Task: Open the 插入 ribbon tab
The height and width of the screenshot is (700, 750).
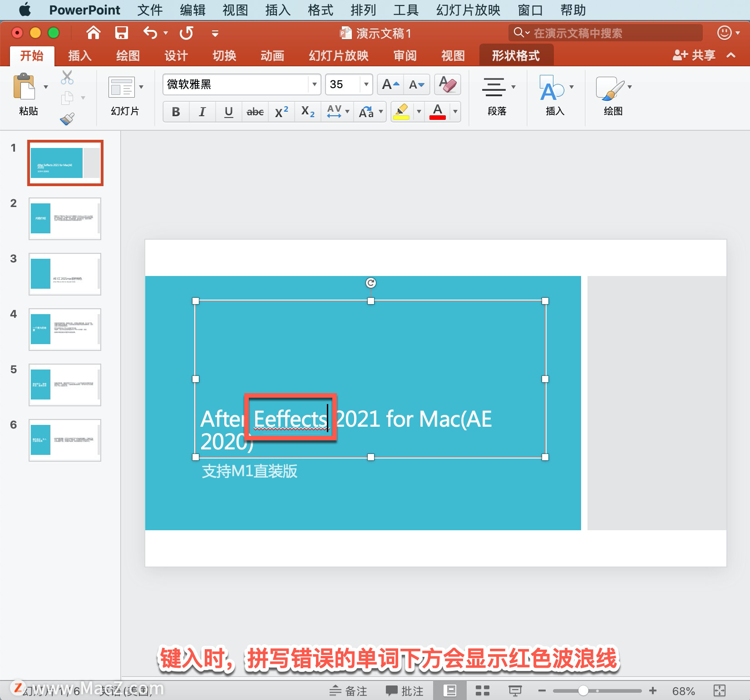Action: point(80,56)
